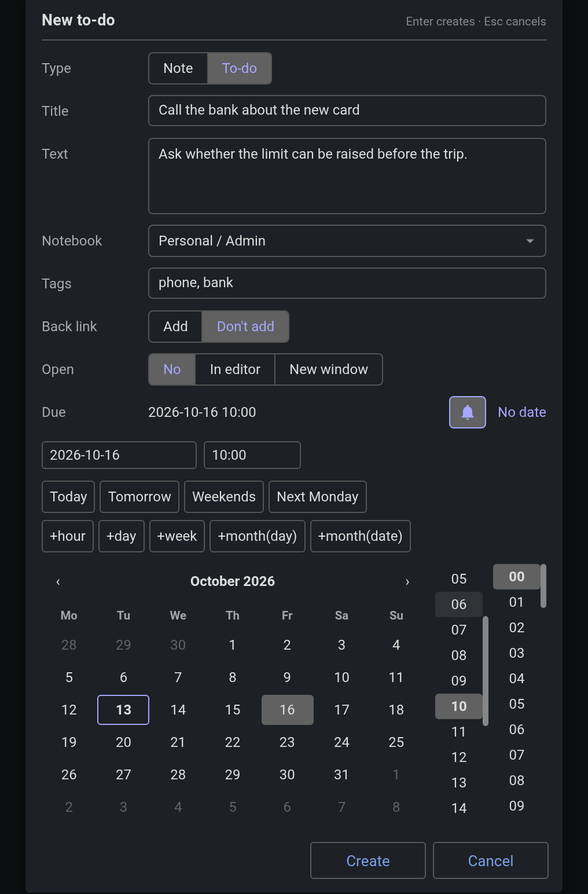588x894 pixels.
Task: Click the +month(date) button
Action: [361, 536]
